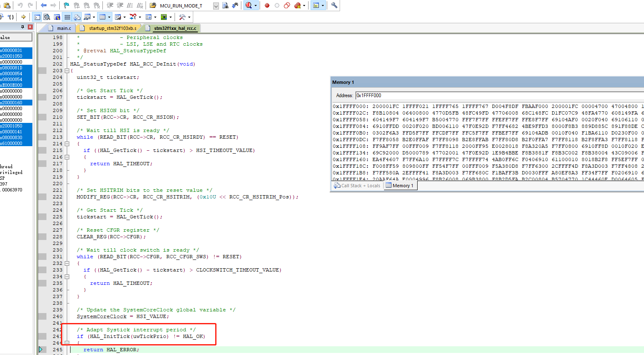Screen dimensions: 644x355
Task: Click the Value column header
Action: (x=16, y=37)
